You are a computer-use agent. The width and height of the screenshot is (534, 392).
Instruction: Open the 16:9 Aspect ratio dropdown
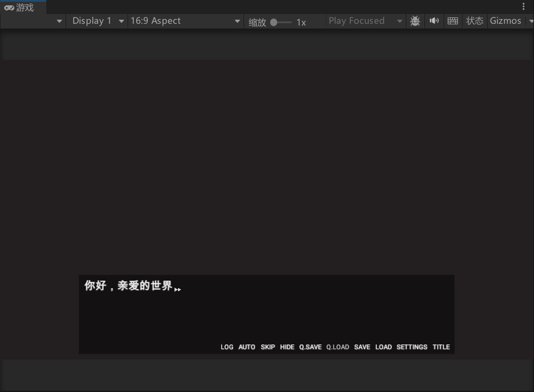coord(186,21)
